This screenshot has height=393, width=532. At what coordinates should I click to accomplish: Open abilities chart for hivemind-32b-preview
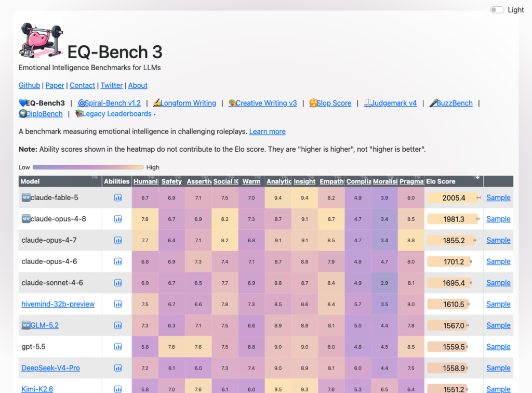tap(118, 304)
